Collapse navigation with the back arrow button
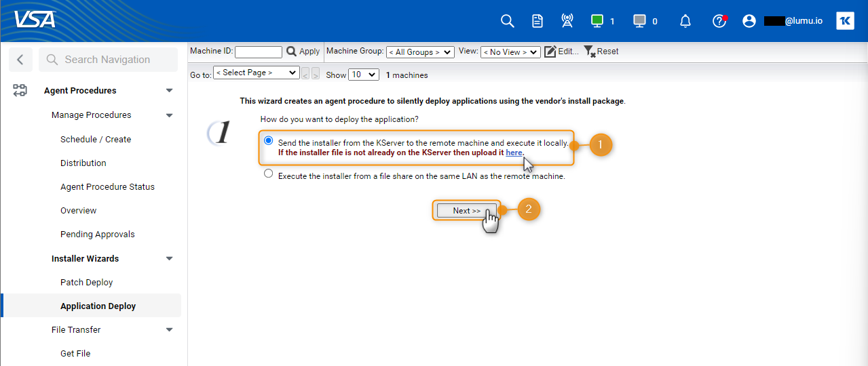 click(x=20, y=60)
